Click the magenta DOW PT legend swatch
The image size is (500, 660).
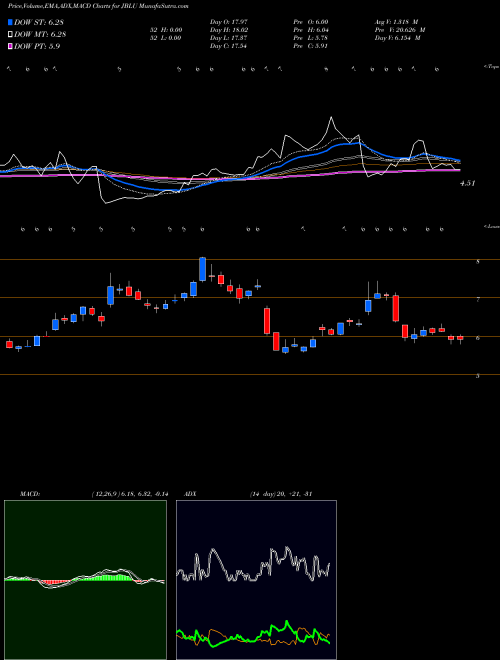[x=11, y=46]
